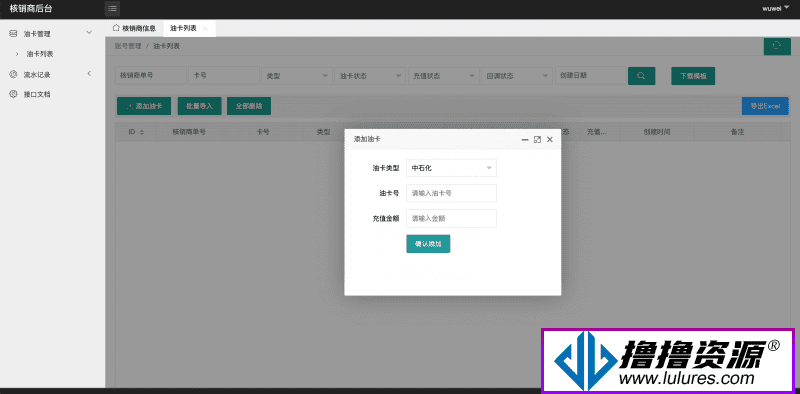Open 接口文档 menu item

[37, 94]
